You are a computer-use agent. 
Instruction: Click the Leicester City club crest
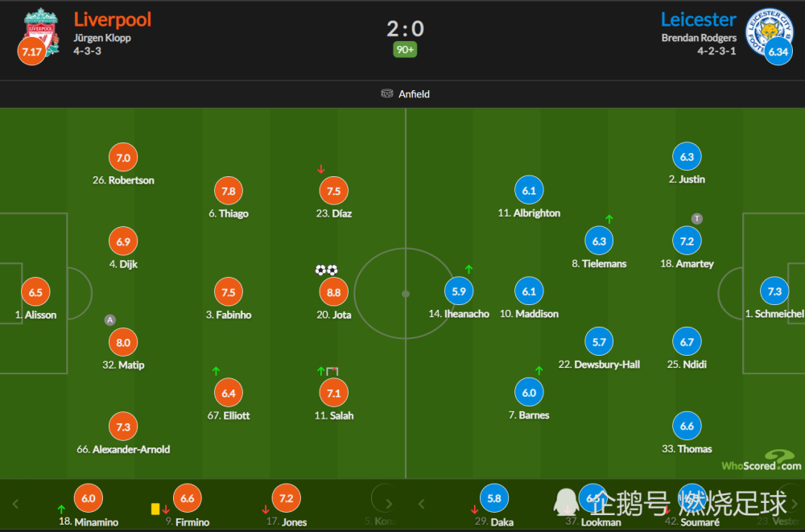point(769,31)
